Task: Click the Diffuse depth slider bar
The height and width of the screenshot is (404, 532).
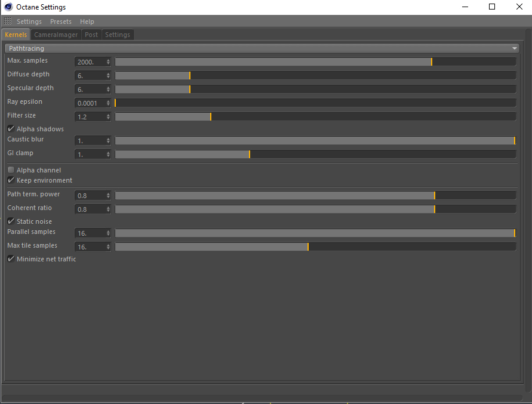Action: [315, 75]
